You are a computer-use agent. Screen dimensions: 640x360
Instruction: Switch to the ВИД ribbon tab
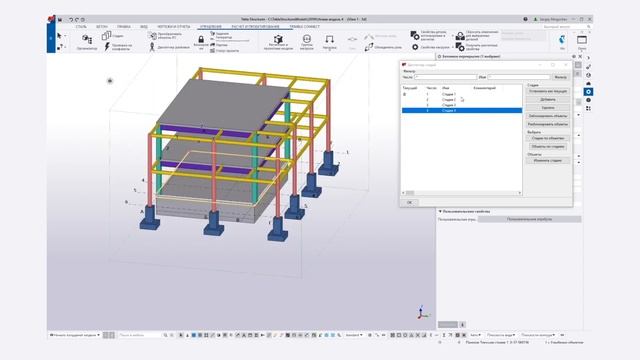click(144, 27)
